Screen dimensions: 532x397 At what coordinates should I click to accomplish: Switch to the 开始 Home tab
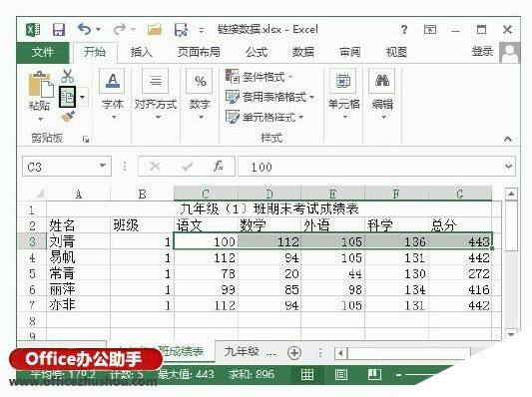pyautogui.click(x=95, y=52)
